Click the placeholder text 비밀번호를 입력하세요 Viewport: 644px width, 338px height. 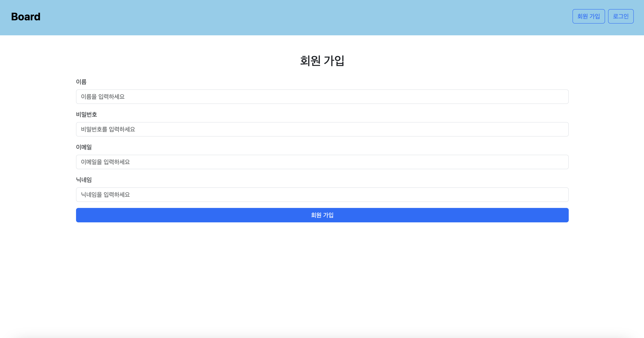(108, 129)
